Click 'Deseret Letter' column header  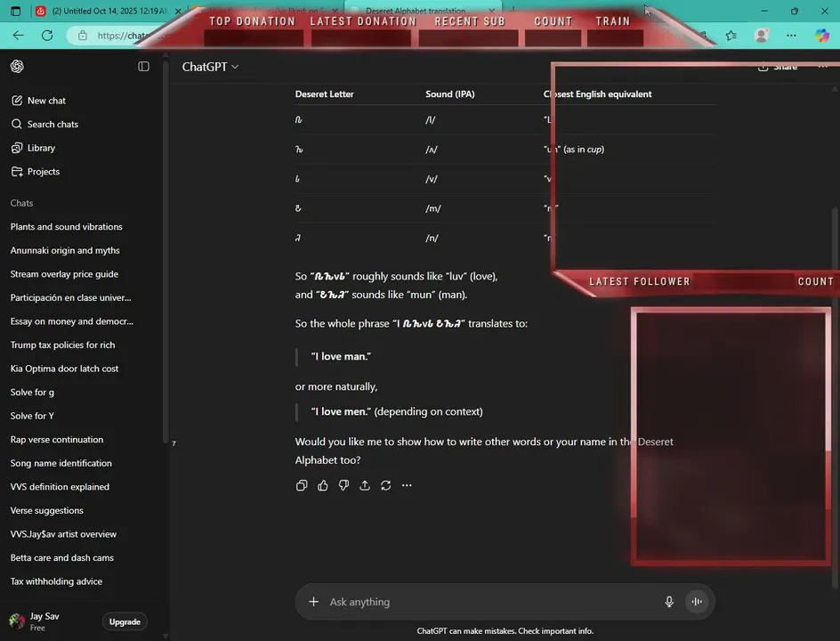click(x=324, y=93)
